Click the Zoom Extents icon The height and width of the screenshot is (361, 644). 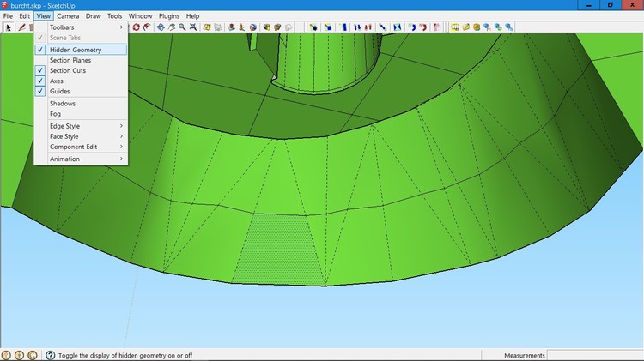(x=194, y=27)
